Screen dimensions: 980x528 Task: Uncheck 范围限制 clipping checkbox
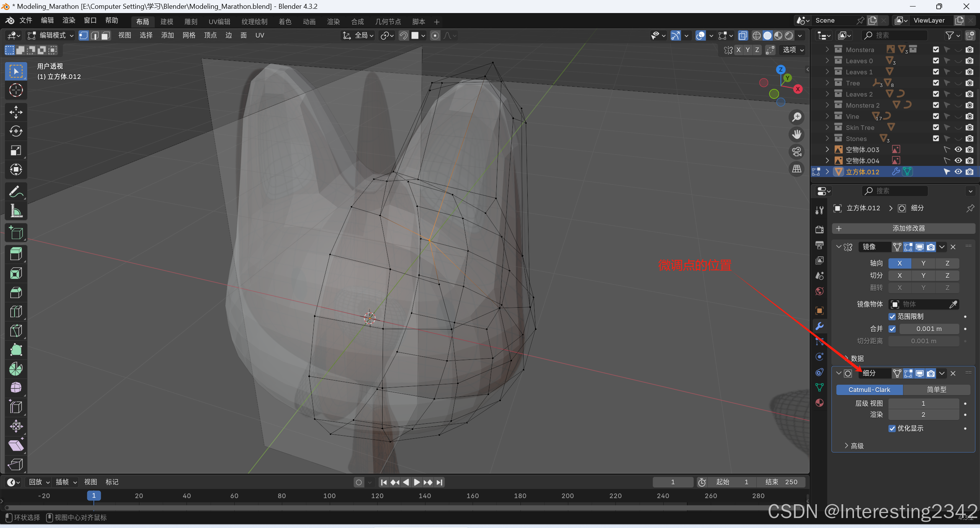coord(892,316)
